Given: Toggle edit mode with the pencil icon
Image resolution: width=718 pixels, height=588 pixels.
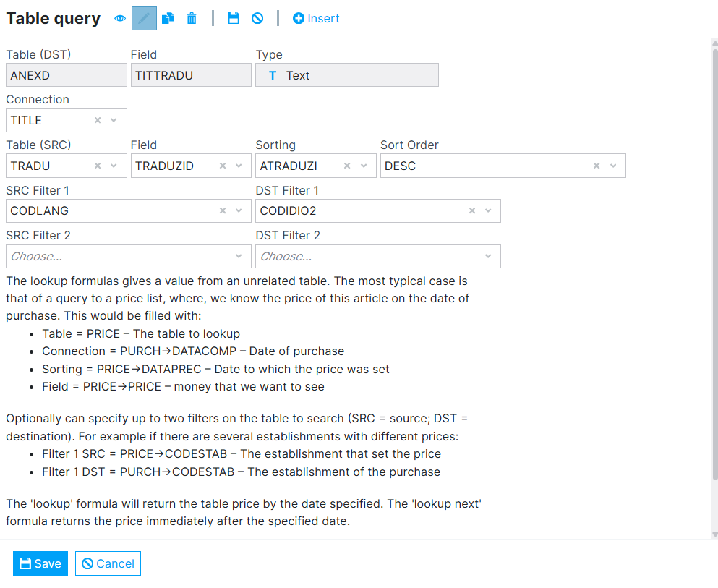Looking at the screenshot, I should [x=144, y=17].
